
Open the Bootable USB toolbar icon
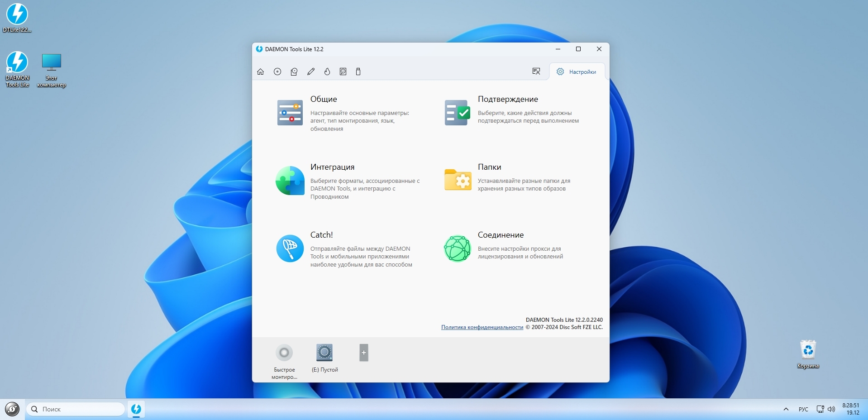click(x=343, y=72)
